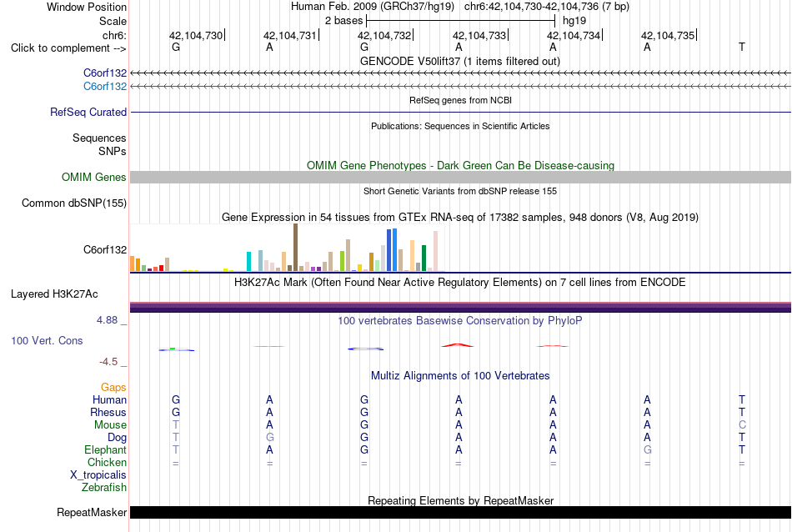792x532 pixels.
Task: Click the Common dbSNP(155) track label
Action: (x=73, y=203)
